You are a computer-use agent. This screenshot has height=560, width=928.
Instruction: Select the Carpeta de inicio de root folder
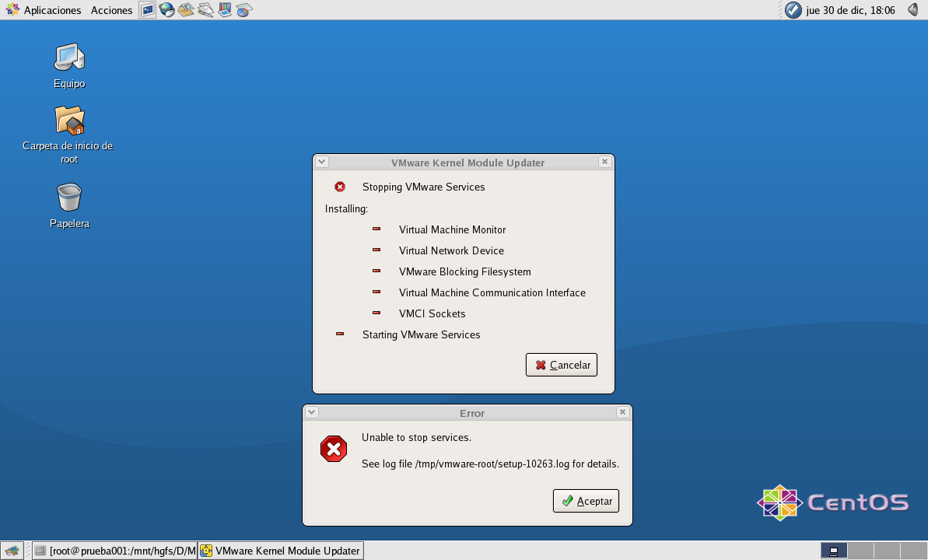click(68, 135)
